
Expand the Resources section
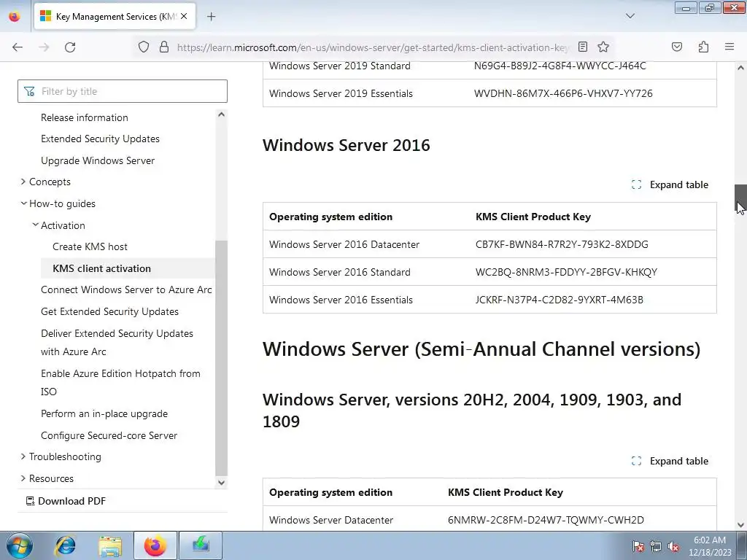point(51,478)
